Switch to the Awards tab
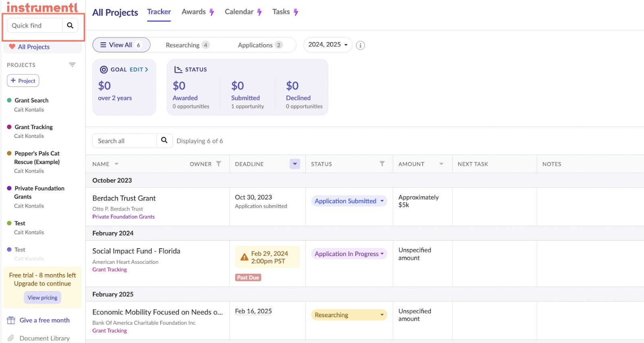Viewport: 644px width, 343px height. (194, 12)
